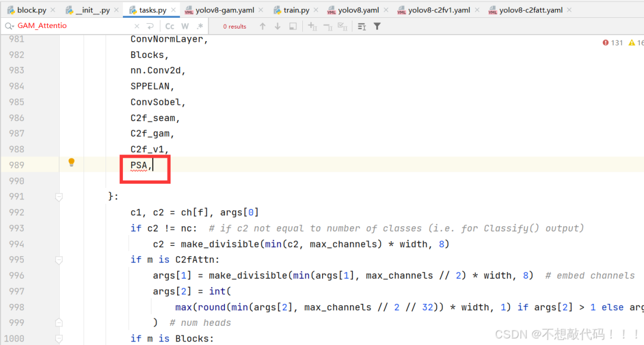
Task: Click C2fAttn on line 995
Action: (194, 260)
